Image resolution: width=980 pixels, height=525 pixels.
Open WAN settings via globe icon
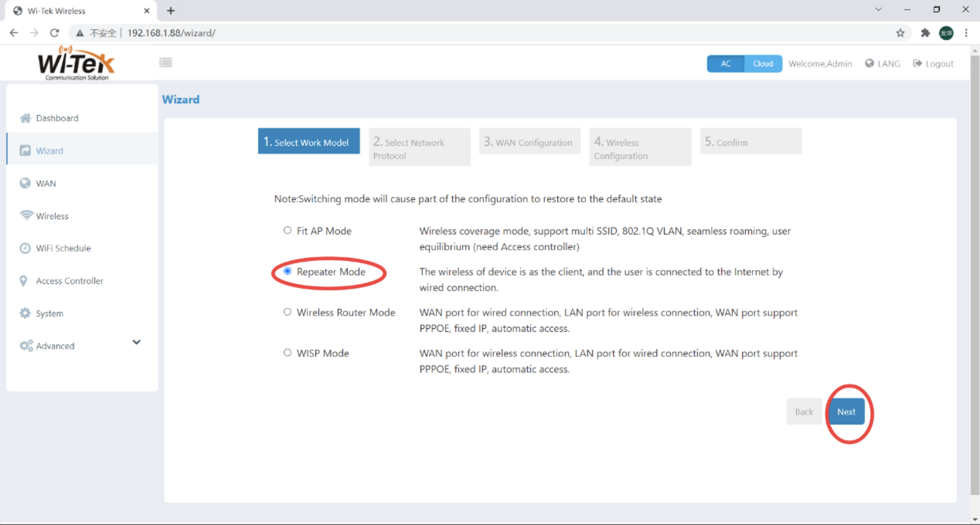tap(25, 183)
